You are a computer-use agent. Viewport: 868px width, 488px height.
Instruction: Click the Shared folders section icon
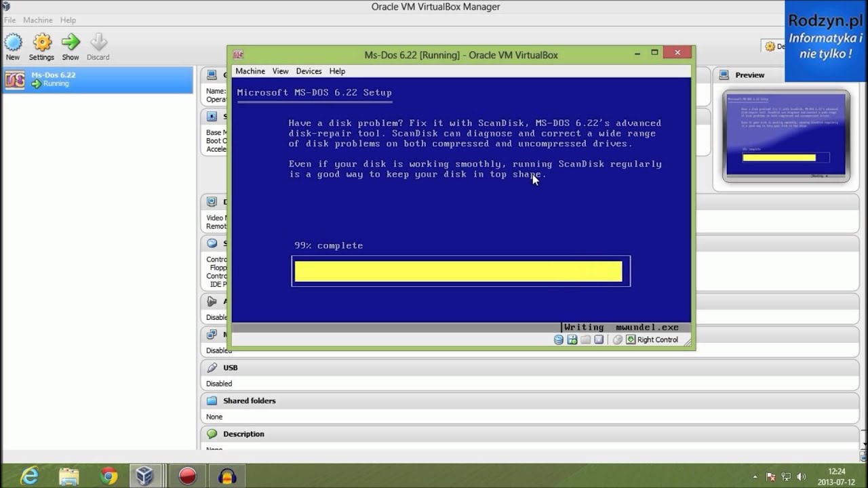(212, 401)
